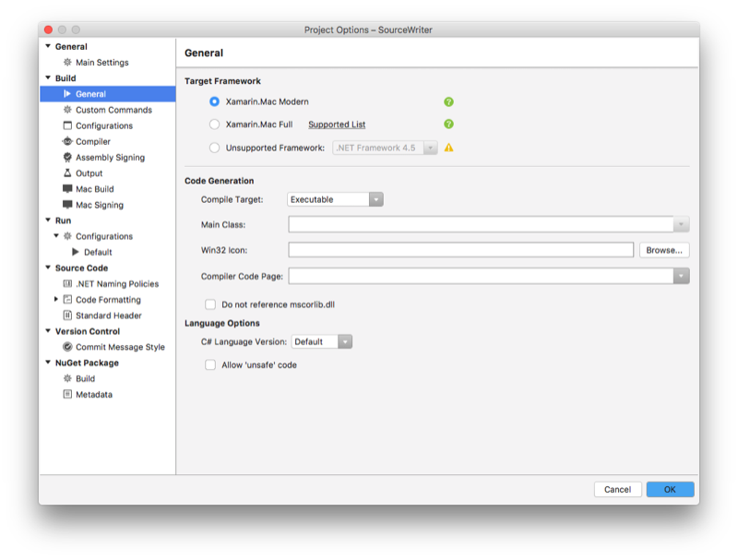The image size is (738, 560).
Task: Check the Allow 'unsafe' code option
Action: tap(208, 364)
